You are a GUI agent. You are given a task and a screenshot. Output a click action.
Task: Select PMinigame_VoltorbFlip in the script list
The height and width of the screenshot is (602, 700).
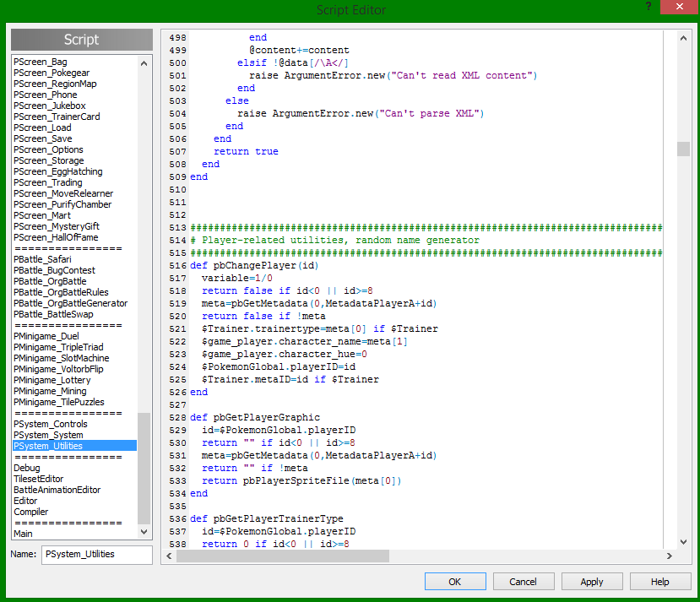point(58,370)
